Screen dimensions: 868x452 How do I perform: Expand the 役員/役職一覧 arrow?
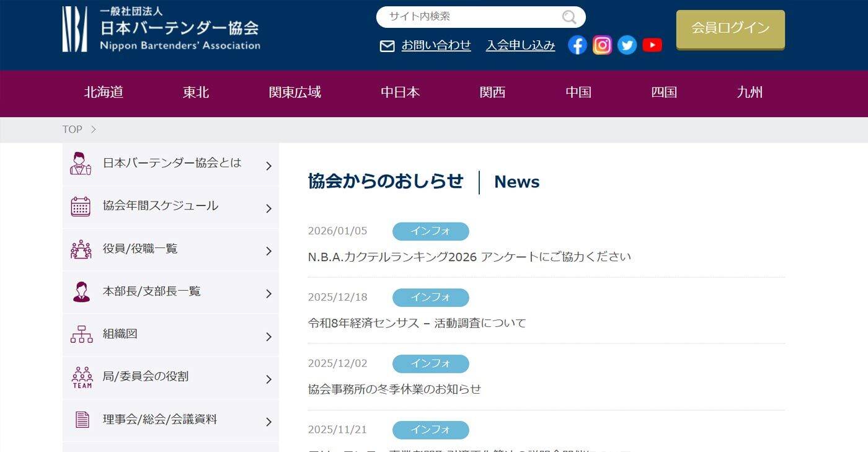pos(268,251)
